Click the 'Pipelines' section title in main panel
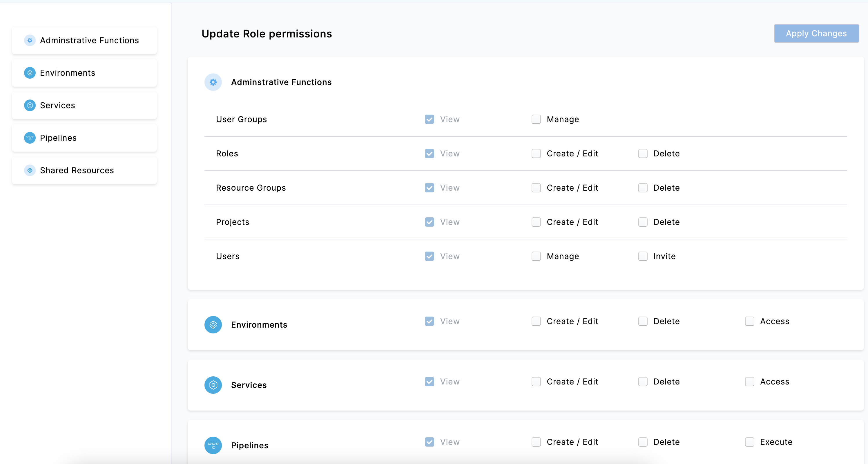The width and height of the screenshot is (868, 464). [x=250, y=445]
